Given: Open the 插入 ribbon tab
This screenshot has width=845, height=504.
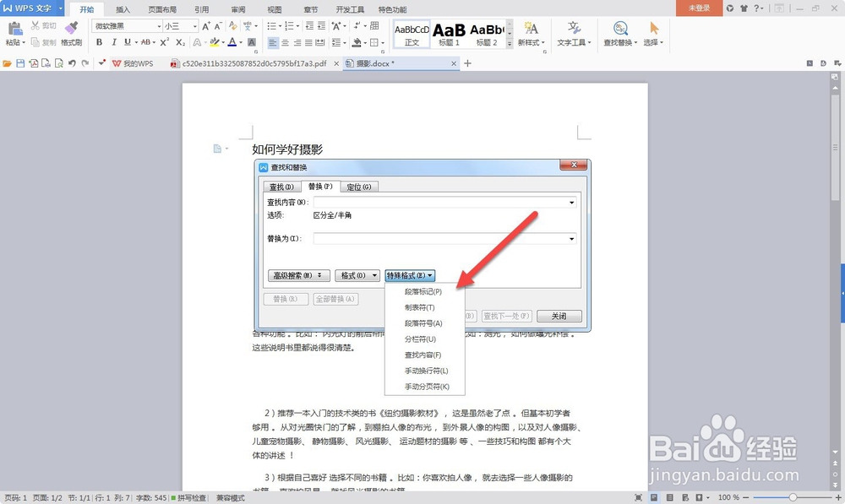Looking at the screenshot, I should click(123, 9).
